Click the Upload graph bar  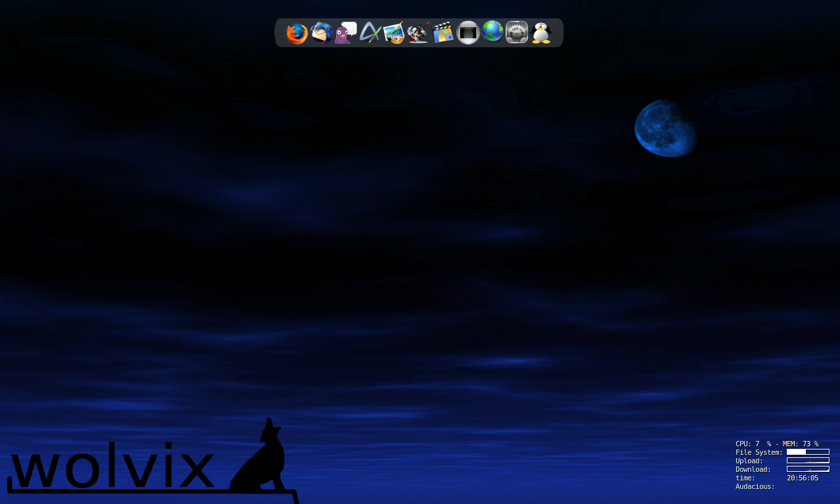[x=808, y=461]
